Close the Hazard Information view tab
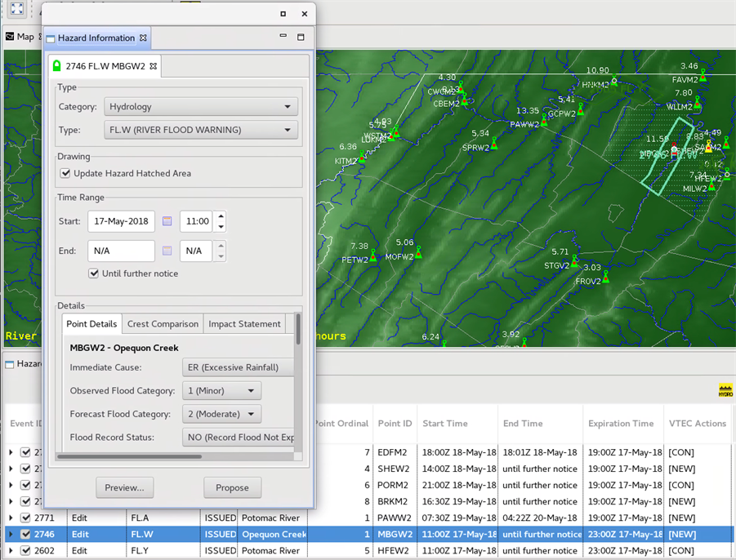Image resolution: width=736 pixels, height=560 pixels. 143,38
